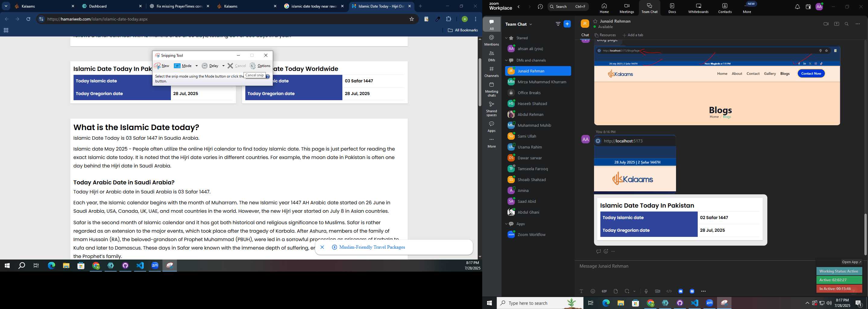Click Open App on status widget
Image resolution: width=868 pixels, height=309 pixels.
[851, 262]
